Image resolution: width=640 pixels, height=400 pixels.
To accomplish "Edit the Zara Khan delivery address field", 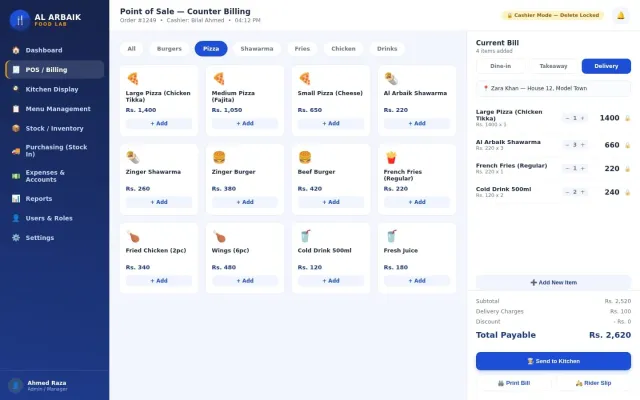I will [553, 88].
